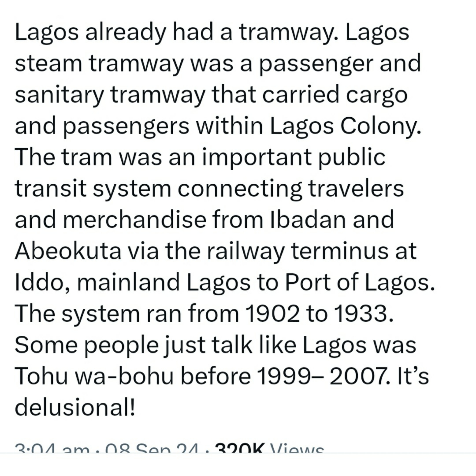
Task: Click "Port of Lagos" in the tweet
Action: pos(359,282)
